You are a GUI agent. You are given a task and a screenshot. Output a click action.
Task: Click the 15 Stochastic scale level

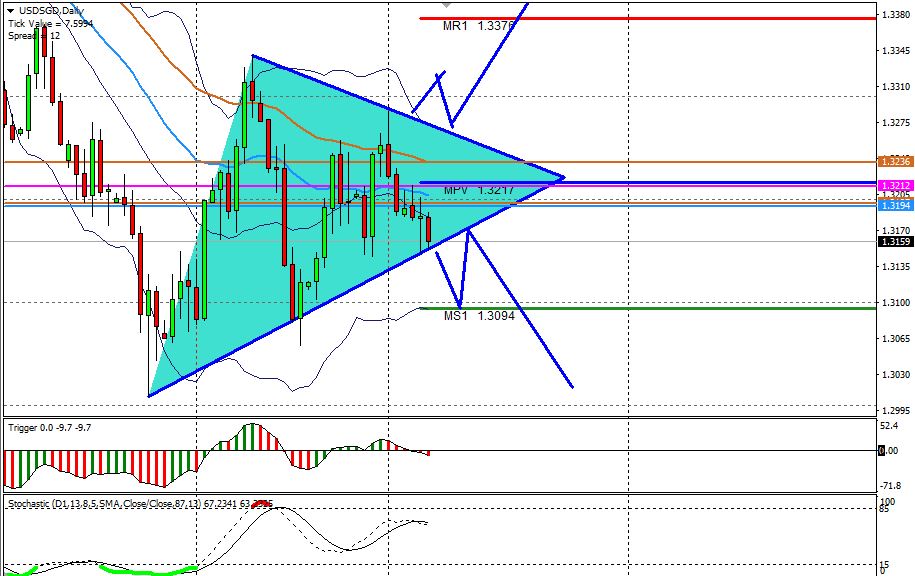coord(885,564)
